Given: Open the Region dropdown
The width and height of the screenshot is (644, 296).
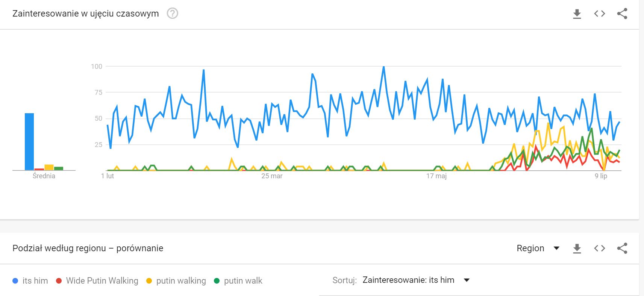Looking at the screenshot, I should (538, 248).
